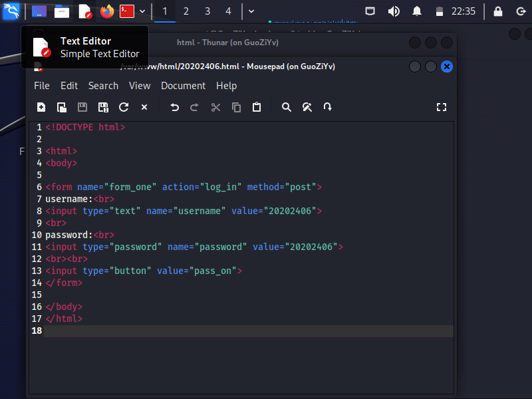Click the password input tag on line 11
This screenshot has width=532, height=399.
[194, 247]
